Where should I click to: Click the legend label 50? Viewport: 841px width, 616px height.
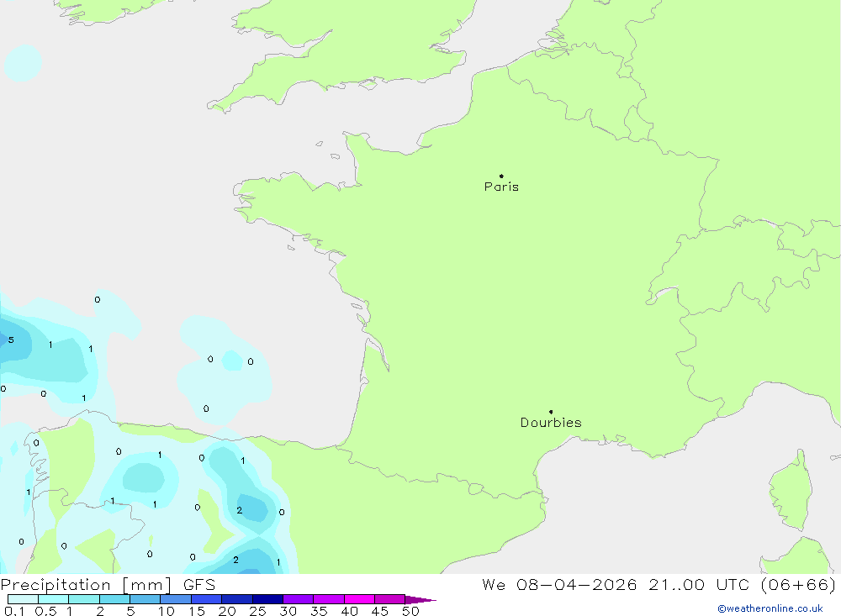click(410, 611)
